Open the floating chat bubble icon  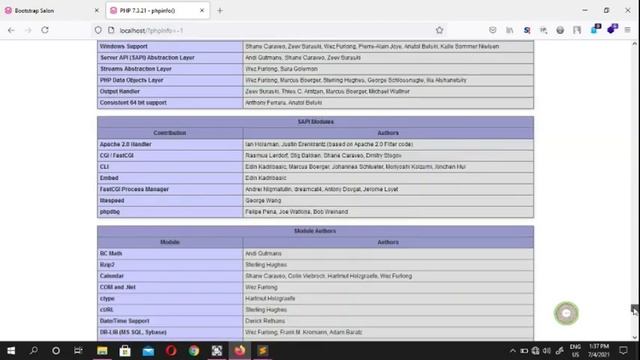tap(566, 313)
